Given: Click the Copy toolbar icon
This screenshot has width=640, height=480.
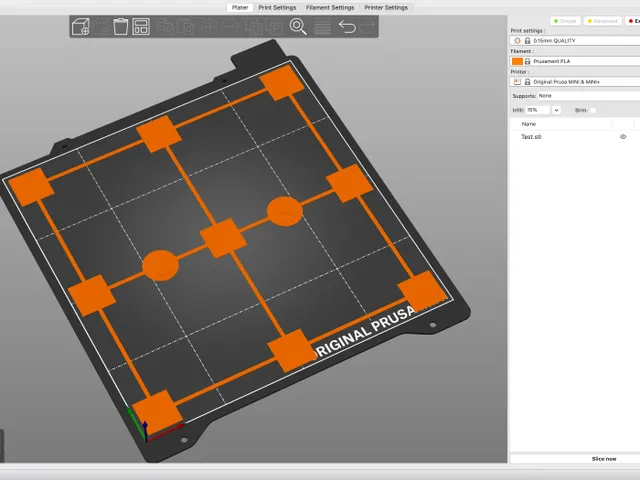Looking at the screenshot, I should pos(165,27).
